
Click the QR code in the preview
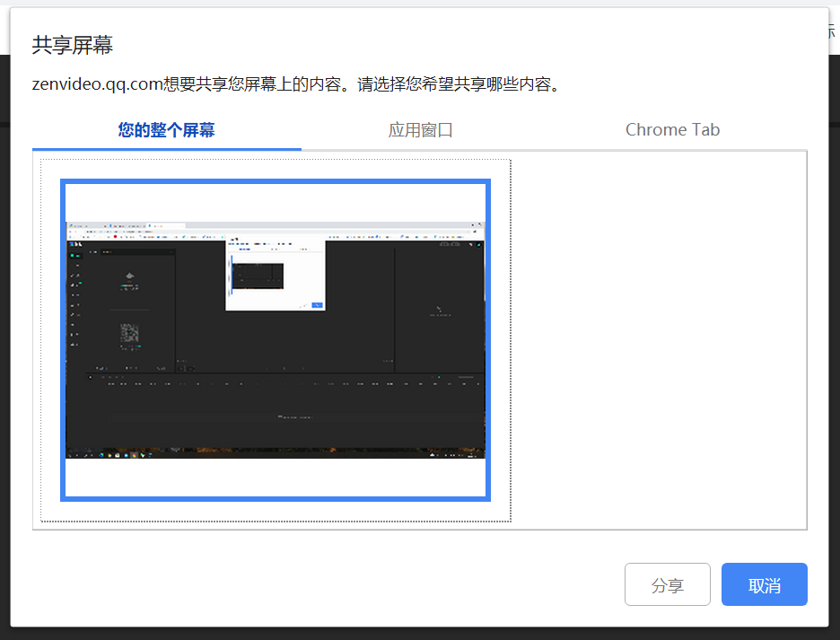tap(130, 334)
